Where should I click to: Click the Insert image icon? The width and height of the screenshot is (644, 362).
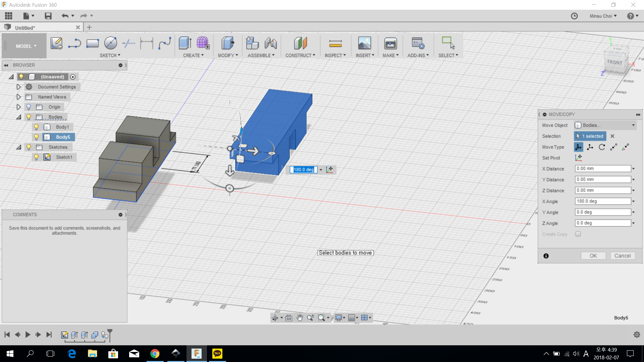[365, 43]
